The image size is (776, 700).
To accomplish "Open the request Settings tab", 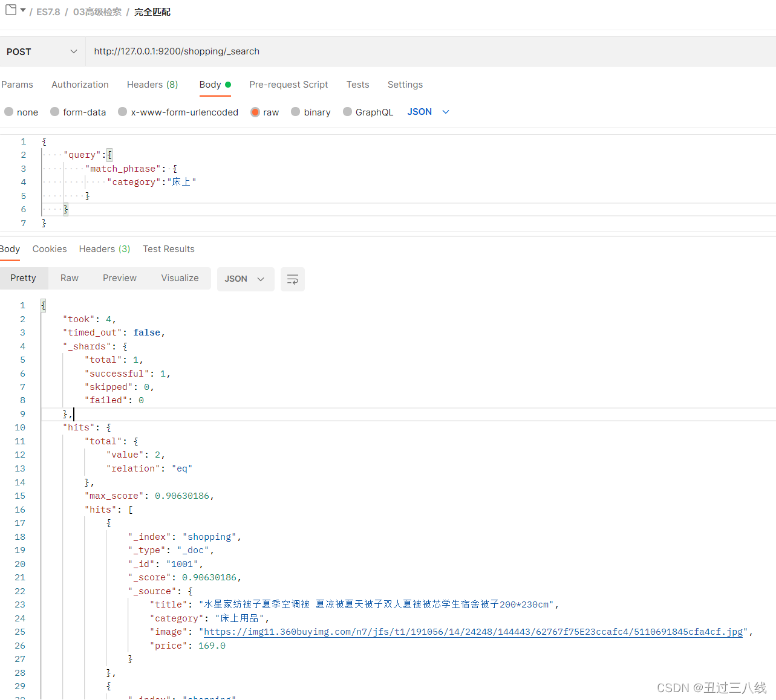I will coord(405,85).
